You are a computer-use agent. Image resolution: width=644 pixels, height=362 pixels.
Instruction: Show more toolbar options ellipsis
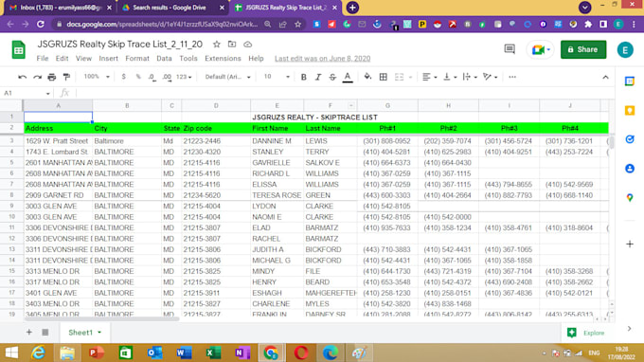pyautogui.click(x=512, y=77)
